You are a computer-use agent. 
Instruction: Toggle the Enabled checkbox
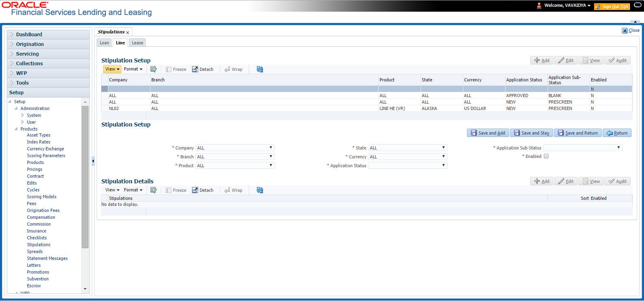pyautogui.click(x=546, y=156)
